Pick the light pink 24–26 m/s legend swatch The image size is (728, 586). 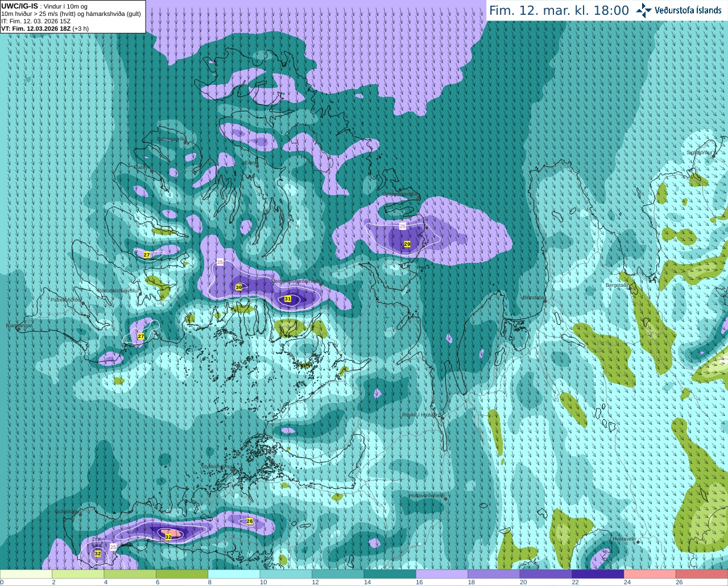650,574
